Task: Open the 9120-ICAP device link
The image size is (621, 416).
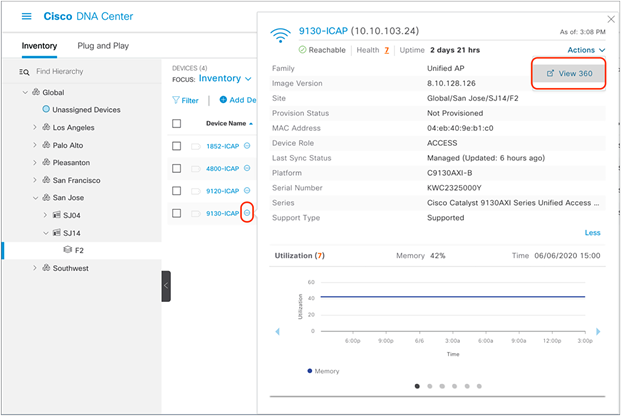Action: pyautogui.click(x=223, y=191)
